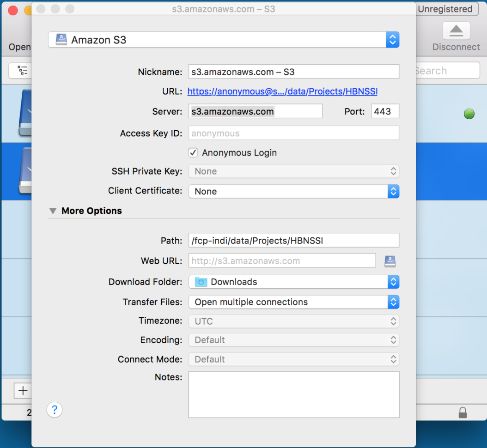
Task: Open the Timezone UTC dropdown
Action: click(x=293, y=321)
